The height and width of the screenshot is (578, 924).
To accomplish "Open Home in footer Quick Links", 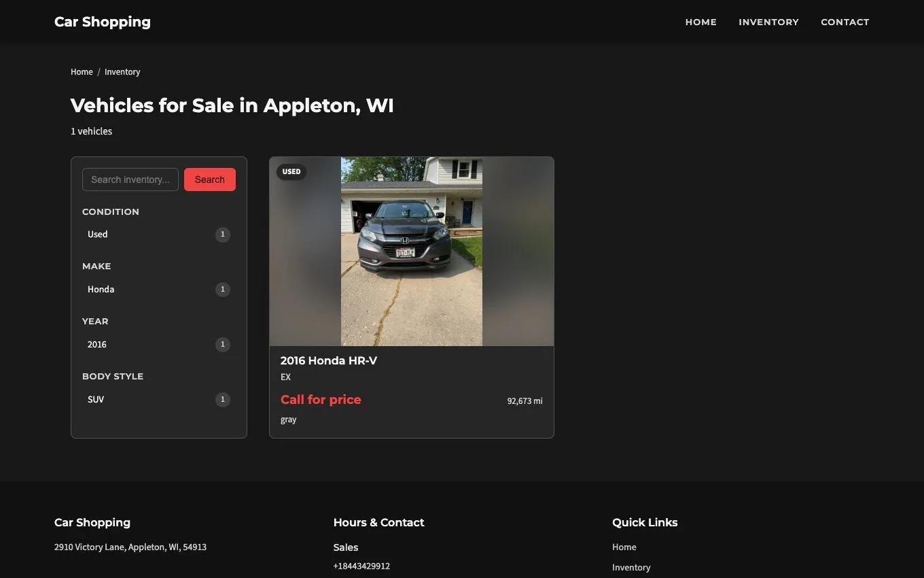I will [624, 547].
